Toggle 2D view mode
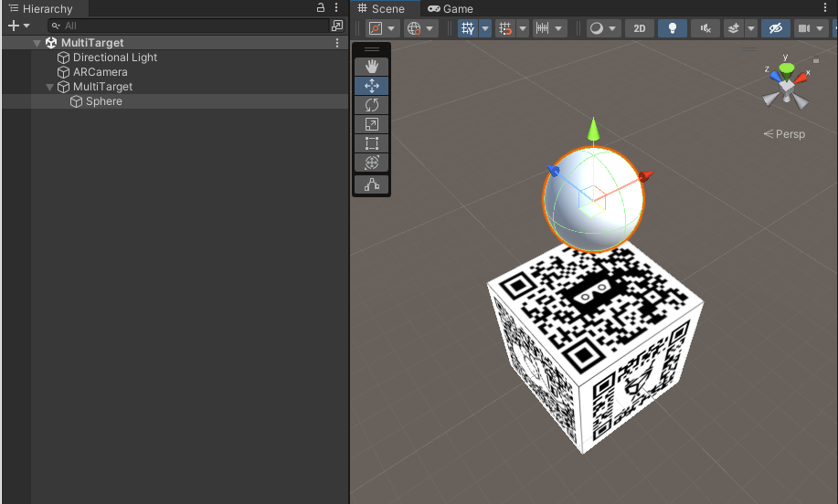The height and width of the screenshot is (504, 838). (639, 28)
